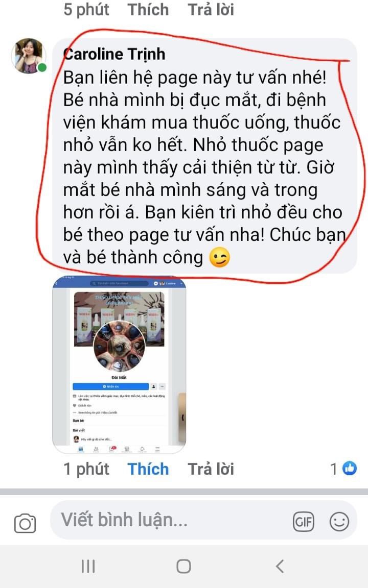Toggle the blue Thích on Caroline's comment
This screenshot has width=368, height=588.
pyautogui.click(x=148, y=469)
